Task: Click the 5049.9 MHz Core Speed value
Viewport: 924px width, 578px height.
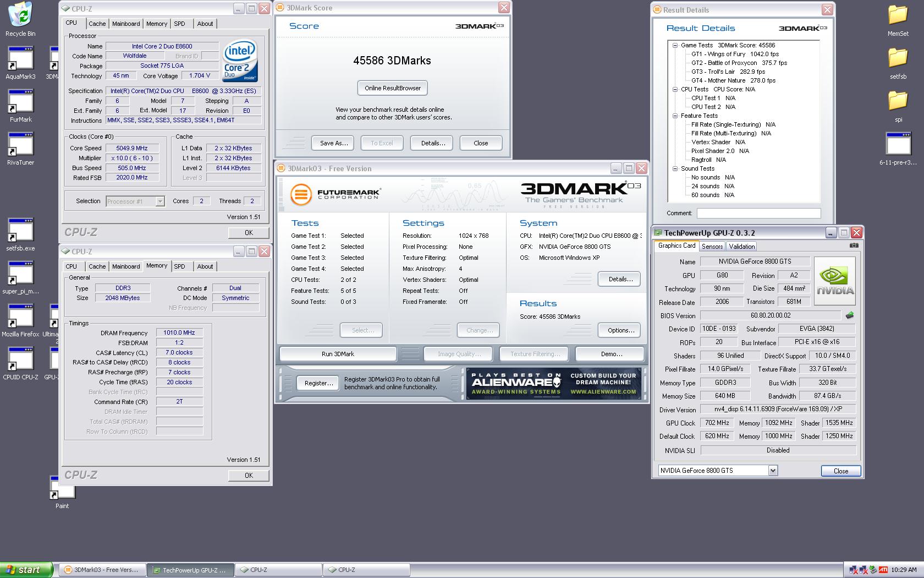Action: coord(131,148)
